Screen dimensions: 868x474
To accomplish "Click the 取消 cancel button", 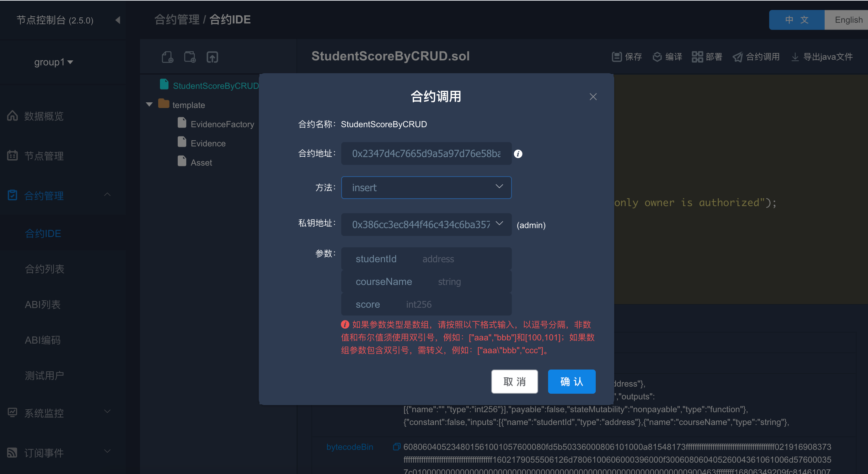I will coord(514,382).
